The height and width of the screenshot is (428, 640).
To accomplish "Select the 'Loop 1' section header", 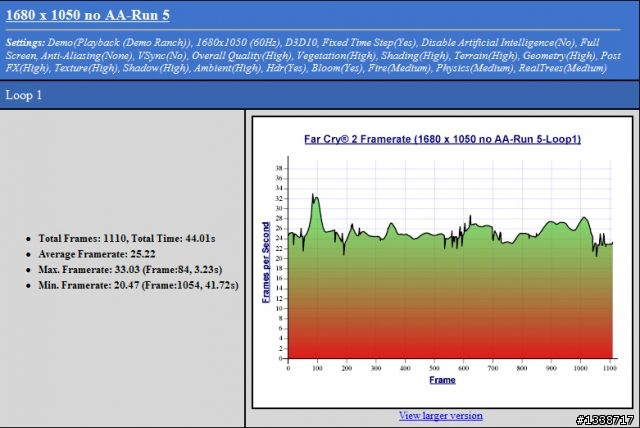I will pyautogui.click(x=24, y=95).
